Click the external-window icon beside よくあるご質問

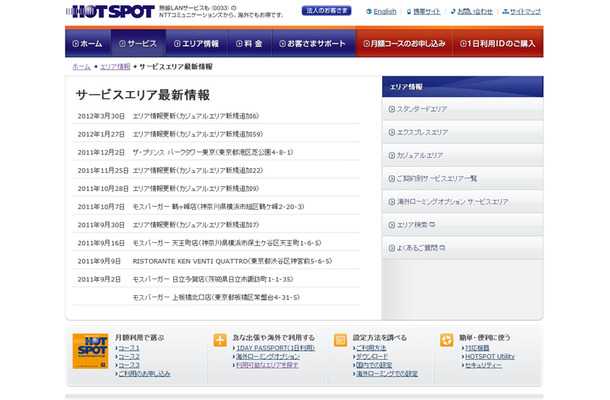(442, 247)
